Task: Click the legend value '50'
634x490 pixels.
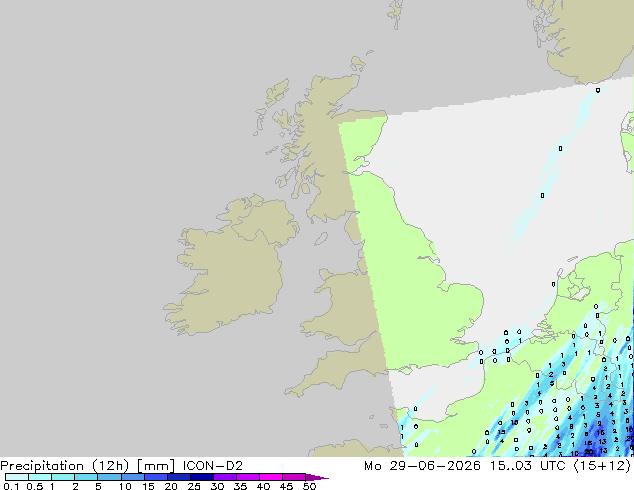Action: coord(309,486)
